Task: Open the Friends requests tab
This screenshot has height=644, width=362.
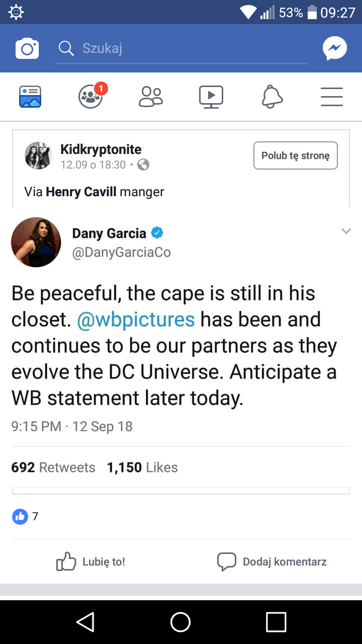Action: 151,97
